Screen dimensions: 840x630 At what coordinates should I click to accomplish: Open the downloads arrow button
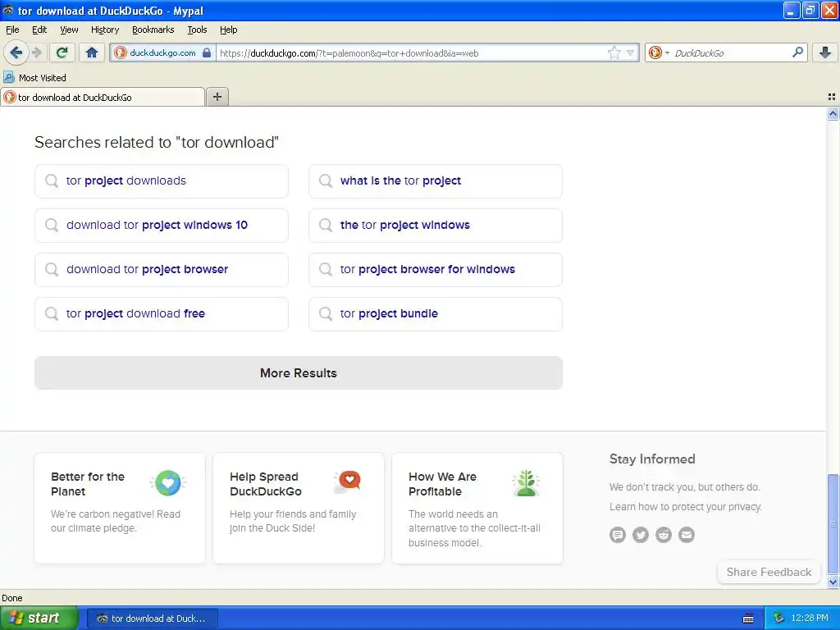pyautogui.click(x=825, y=52)
